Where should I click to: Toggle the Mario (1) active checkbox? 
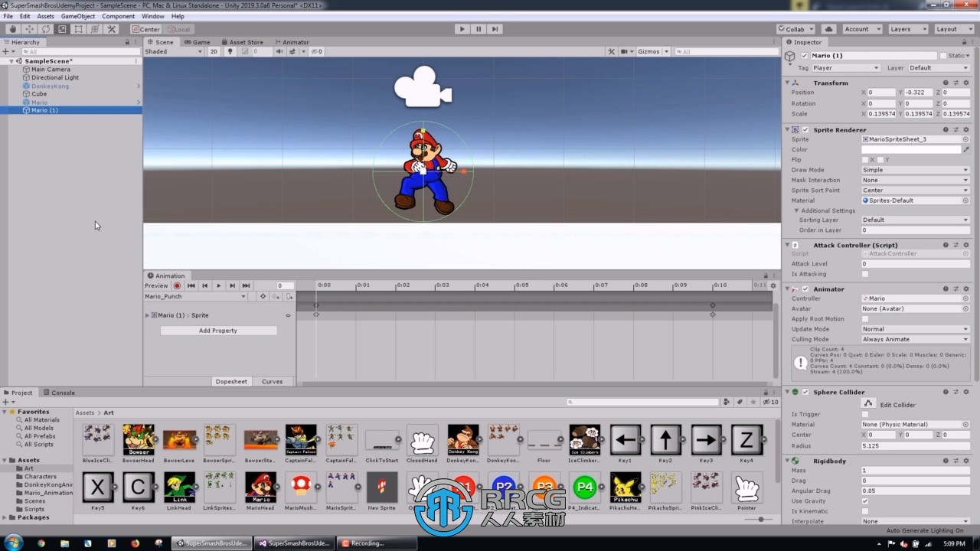coord(804,56)
